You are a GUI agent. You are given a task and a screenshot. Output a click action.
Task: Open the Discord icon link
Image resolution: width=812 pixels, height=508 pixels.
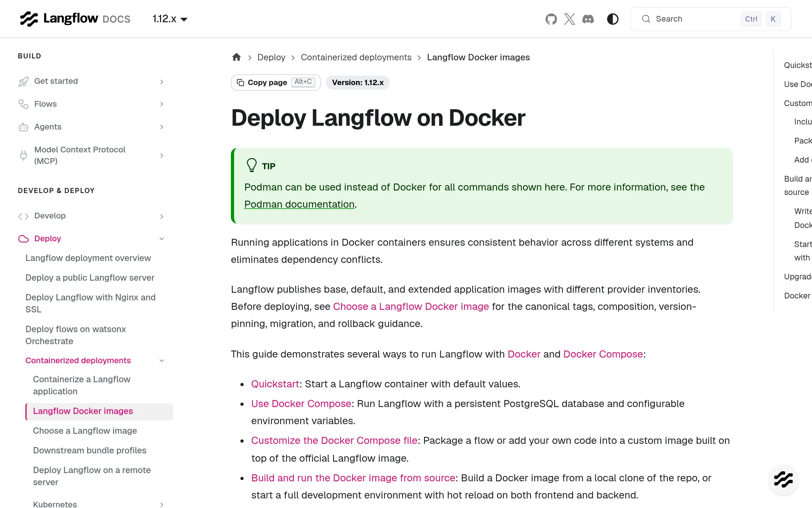tap(588, 19)
